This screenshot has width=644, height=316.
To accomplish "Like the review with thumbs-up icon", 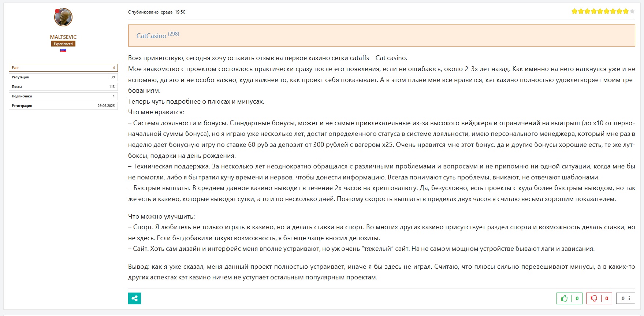I will click(565, 298).
